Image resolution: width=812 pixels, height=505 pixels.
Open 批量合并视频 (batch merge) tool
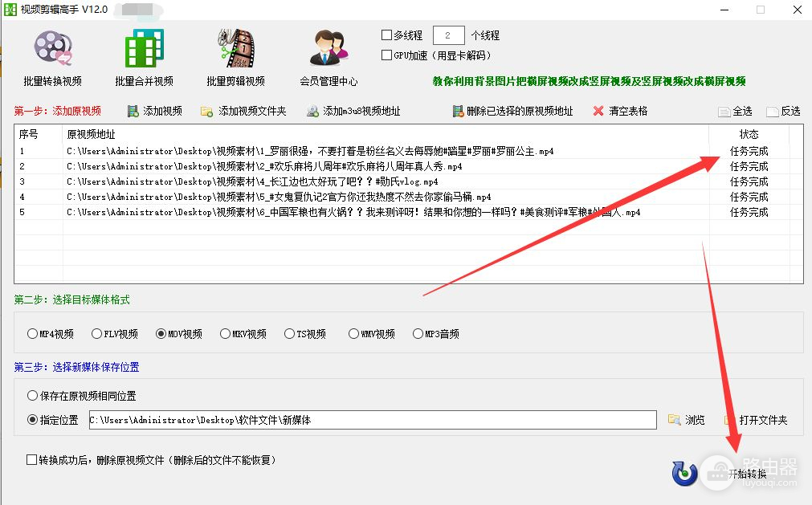point(144,57)
